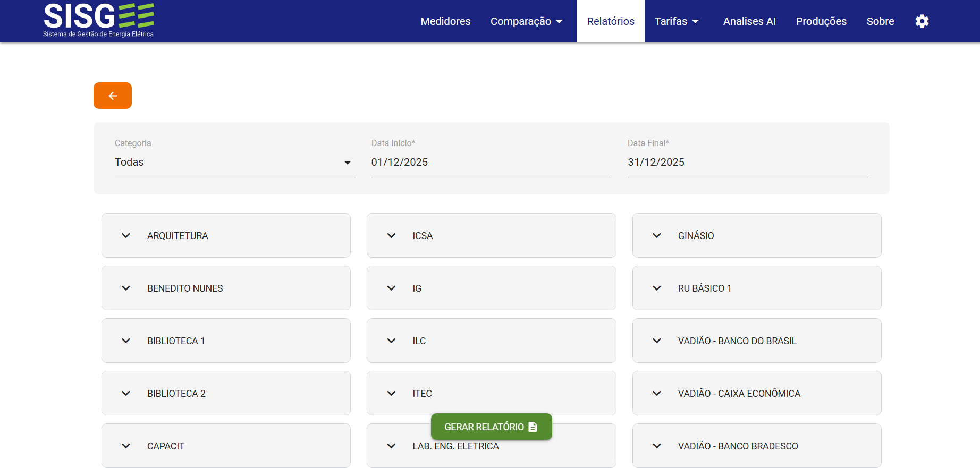980x468 pixels.
Task: Click the BIBLIOTECA 2 label
Action: 176,393
